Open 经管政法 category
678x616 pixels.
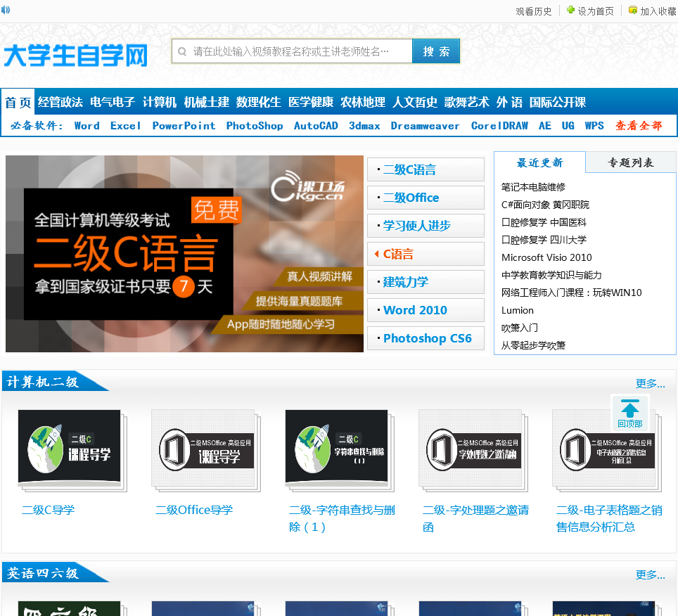[60, 102]
